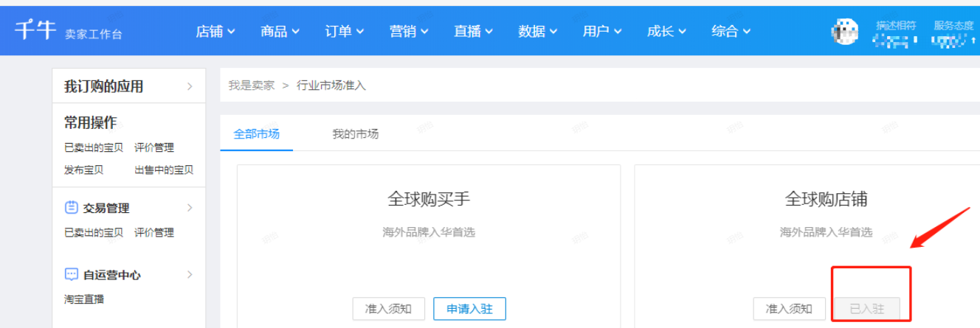
Task: Click 准入须知 under 全球购店铺
Action: (789, 309)
